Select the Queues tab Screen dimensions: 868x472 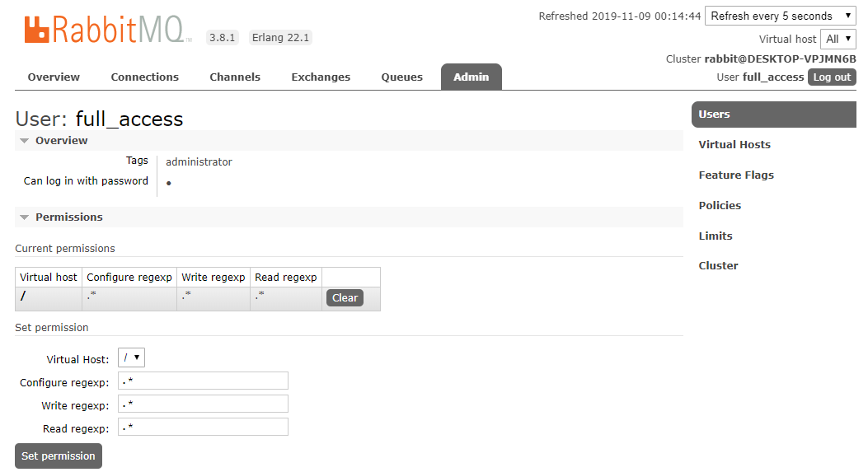pos(402,77)
